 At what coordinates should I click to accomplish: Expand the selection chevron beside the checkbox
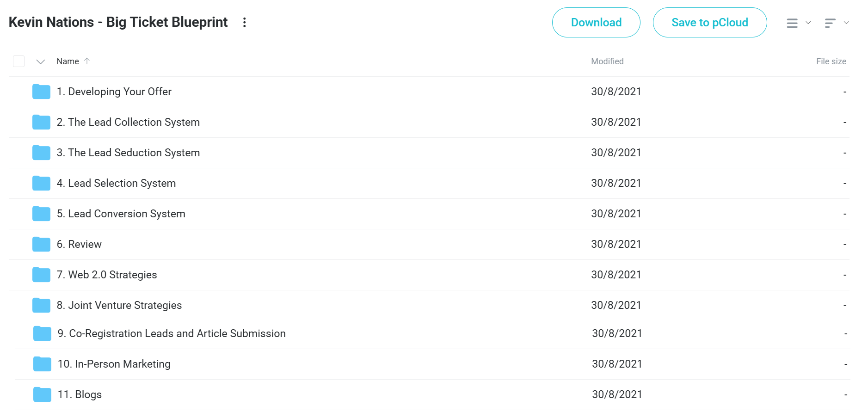coord(41,61)
